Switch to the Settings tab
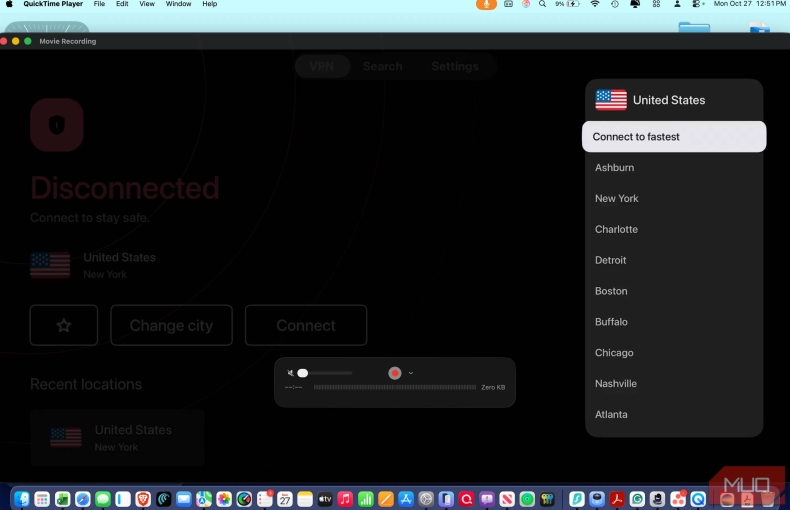The width and height of the screenshot is (790, 510). coord(455,67)
